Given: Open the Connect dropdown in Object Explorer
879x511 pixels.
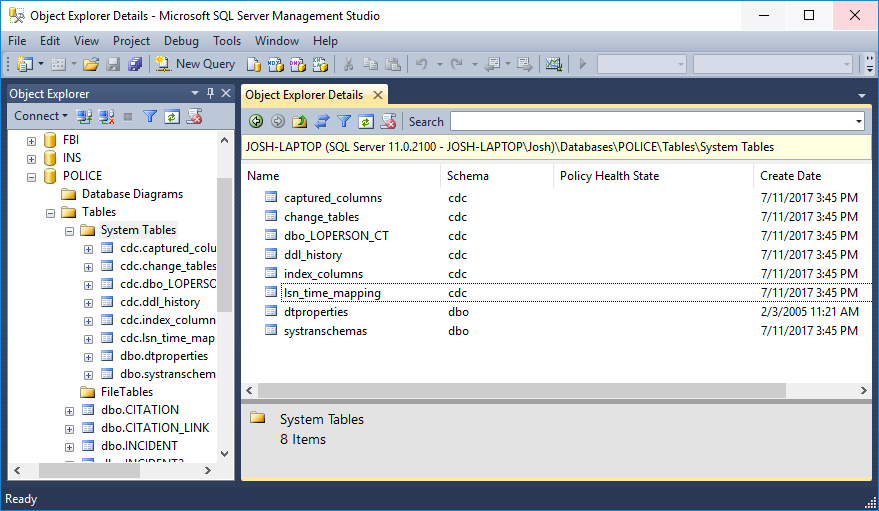Looking at the screenshot, I should 40,116.
